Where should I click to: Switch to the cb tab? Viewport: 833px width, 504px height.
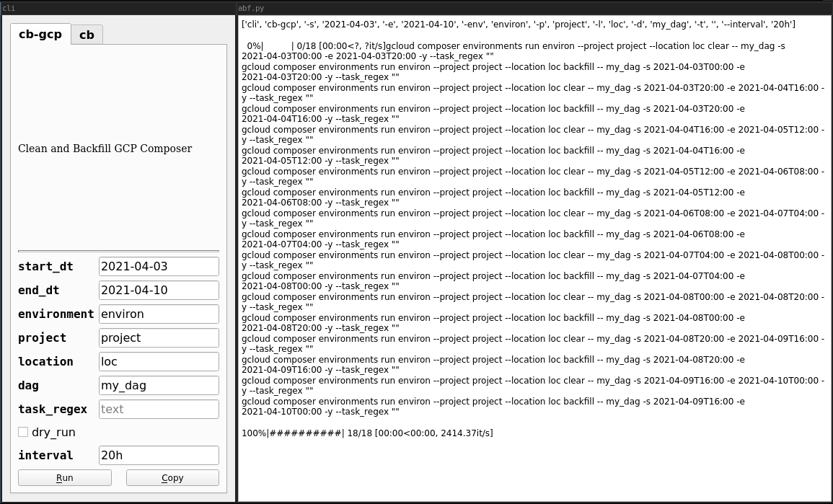[87, 34]
